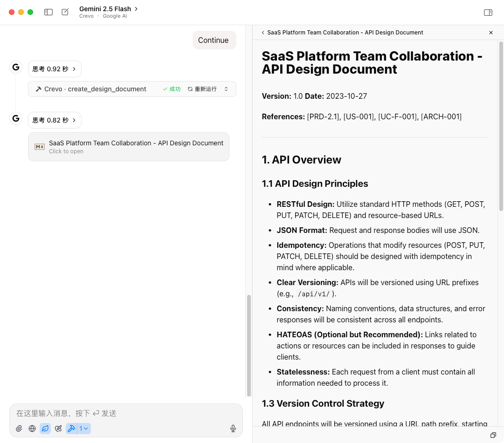Open the Gemini 2.5 Flash model selector
This screenshot has width=504, height=443.
pos(108,9)
